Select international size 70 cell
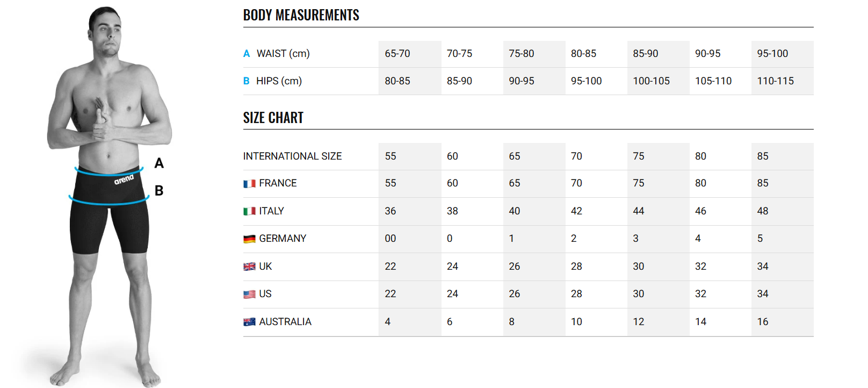 pyautogui.click(x=576, y=156)
